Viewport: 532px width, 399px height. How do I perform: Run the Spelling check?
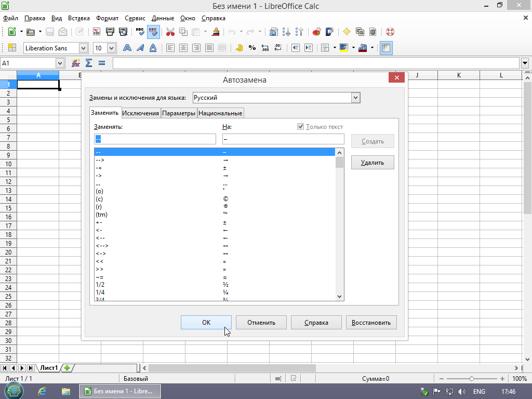click(140, 32)
